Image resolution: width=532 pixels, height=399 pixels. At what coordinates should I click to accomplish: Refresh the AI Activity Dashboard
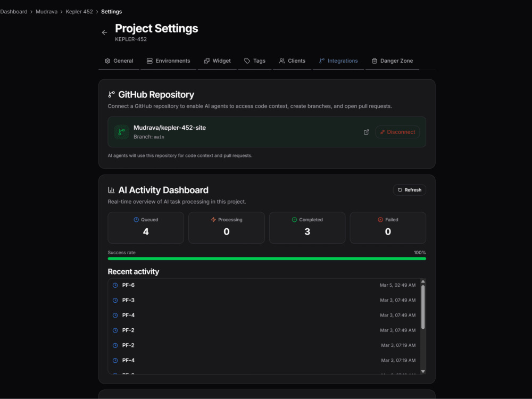tap(410, 190)
